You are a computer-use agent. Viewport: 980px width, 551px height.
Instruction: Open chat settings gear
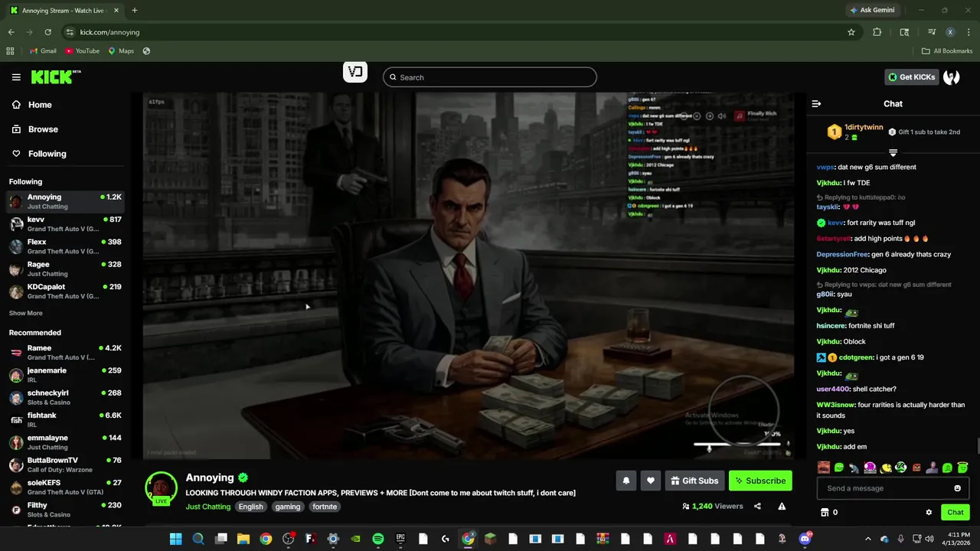click(929, 512)
